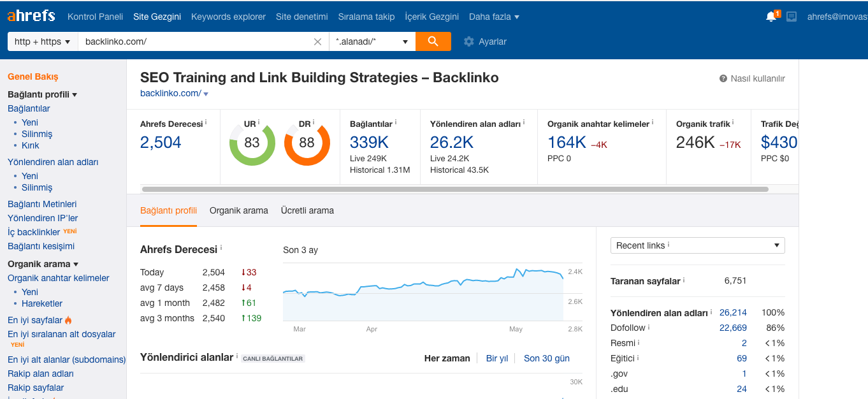Screen dimensions: 868x399
Task: Clear the URL field with the X icon
Action: (317, 41)
